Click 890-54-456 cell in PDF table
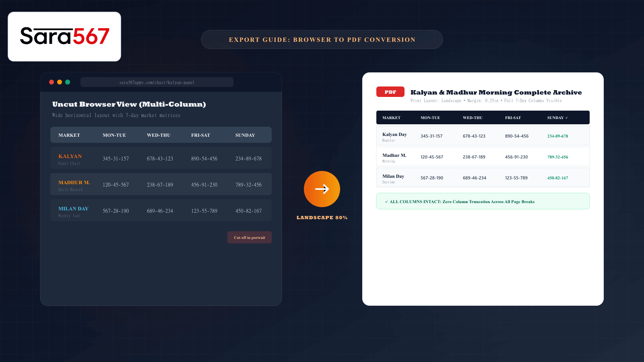The height and width of the screenshot is (362, 644). coord(517,136)
